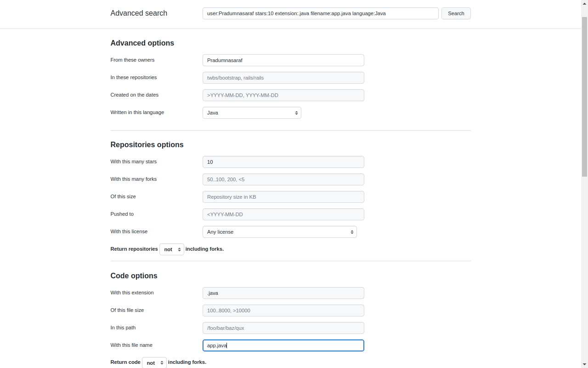Select the Pushed to date field
The width and height of the screenshot is (588, 368).
(283, 214)
